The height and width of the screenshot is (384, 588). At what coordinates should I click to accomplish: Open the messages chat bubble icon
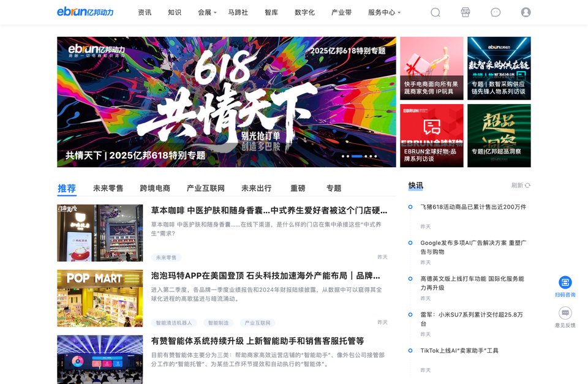[496, 12]
